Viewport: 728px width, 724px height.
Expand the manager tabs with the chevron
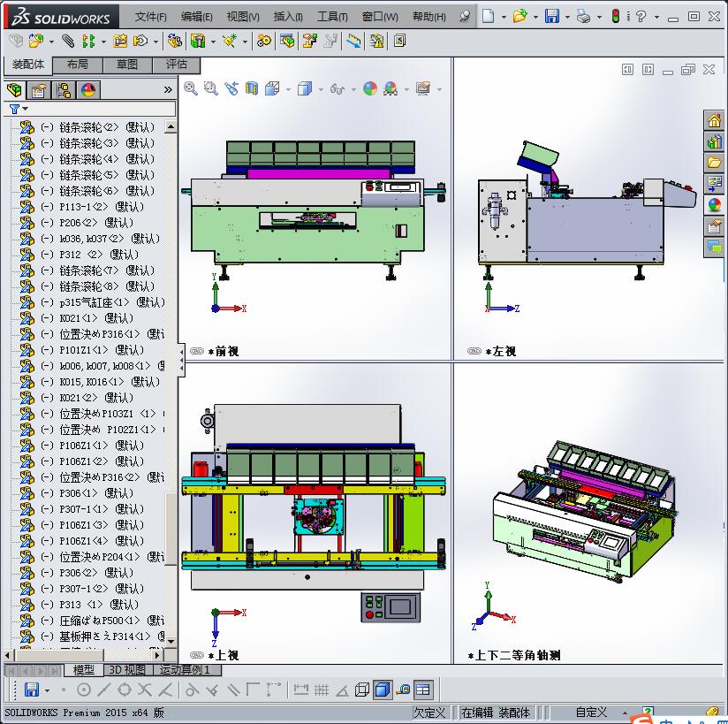pos(168,89)
